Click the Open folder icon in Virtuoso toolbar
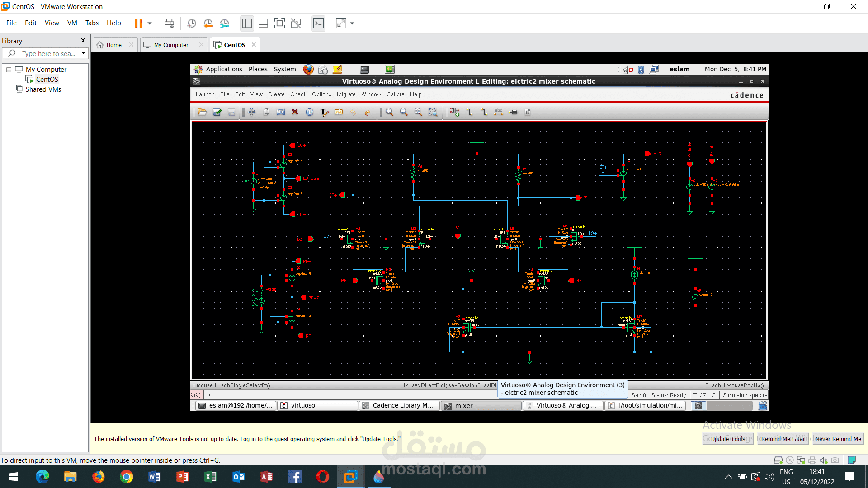 coord(202,112)
